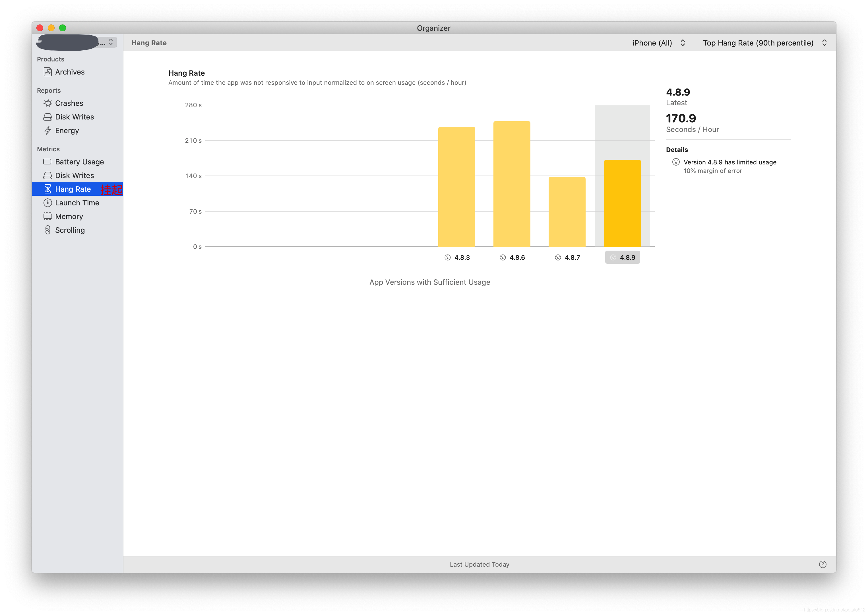Select the Memory chip icon
Image resolution: width=868 pixels, height=615 pixels.
point(48,216)
